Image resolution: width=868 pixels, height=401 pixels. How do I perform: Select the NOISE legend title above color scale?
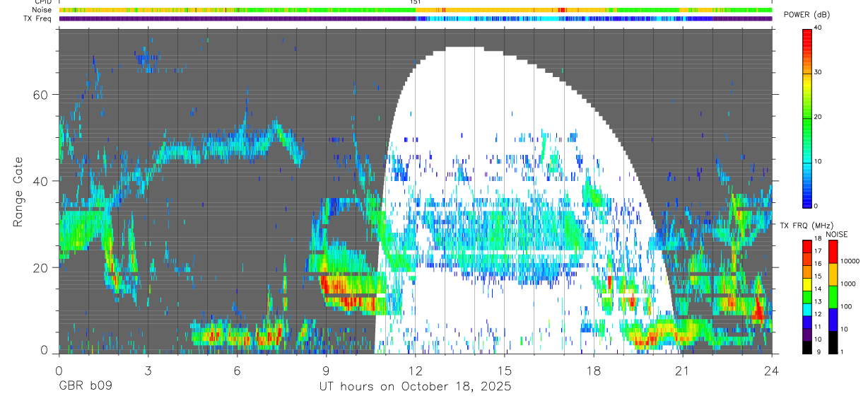click(x=836, y=234)
